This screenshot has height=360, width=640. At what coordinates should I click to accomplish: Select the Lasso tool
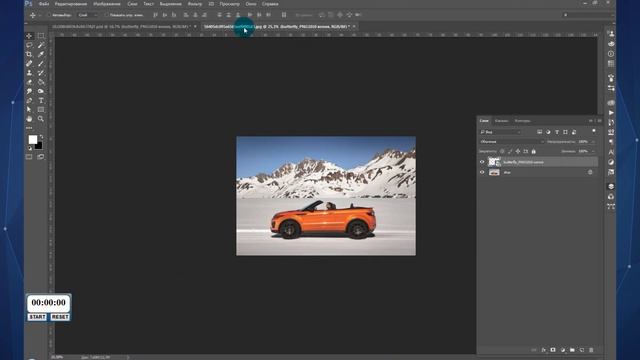coord(29,45)
